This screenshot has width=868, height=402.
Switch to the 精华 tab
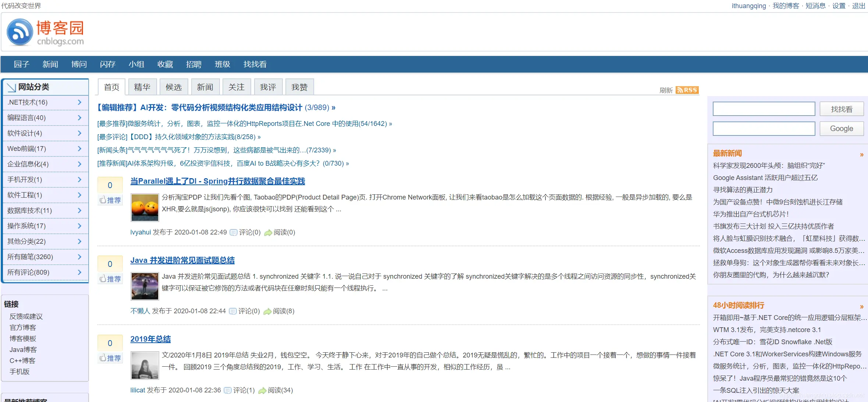point(142,87)
